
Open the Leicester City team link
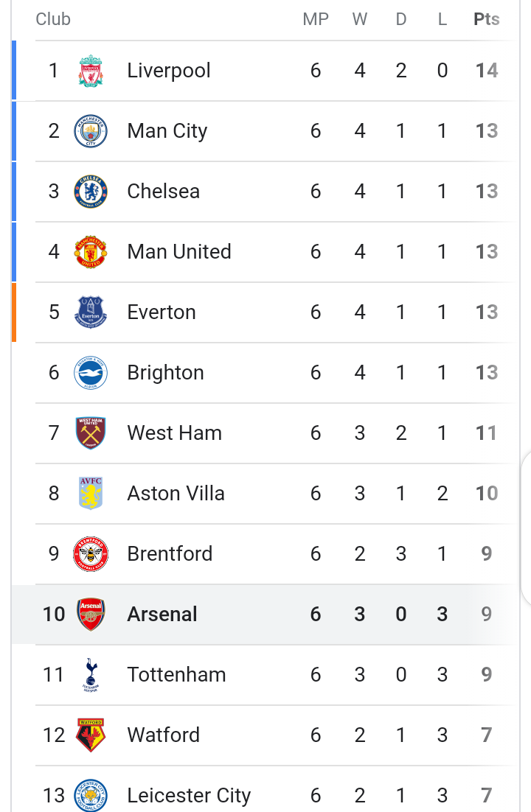click(190, 796)
